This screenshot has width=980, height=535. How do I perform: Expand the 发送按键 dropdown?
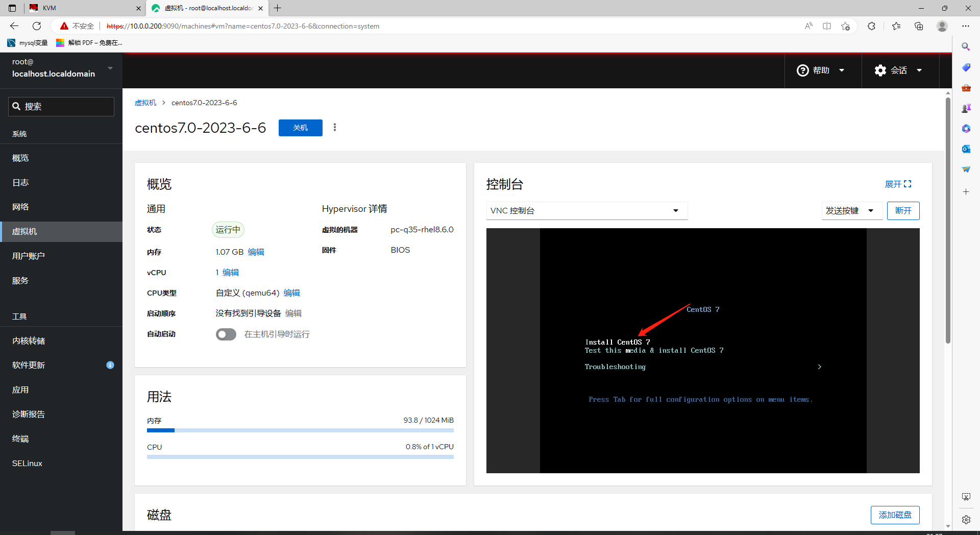[x=851, y=211]
